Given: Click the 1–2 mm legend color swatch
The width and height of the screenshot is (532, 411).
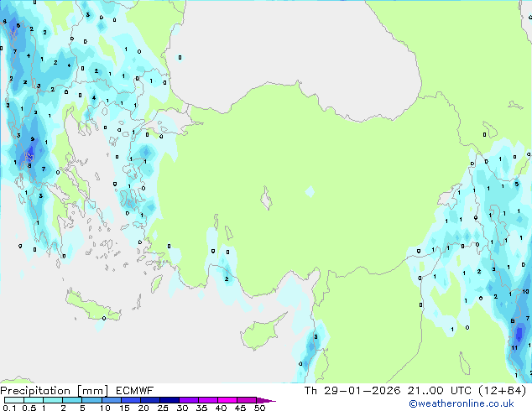Looking at the screenshot, I should pyautogui.click(x=53, y=400).
